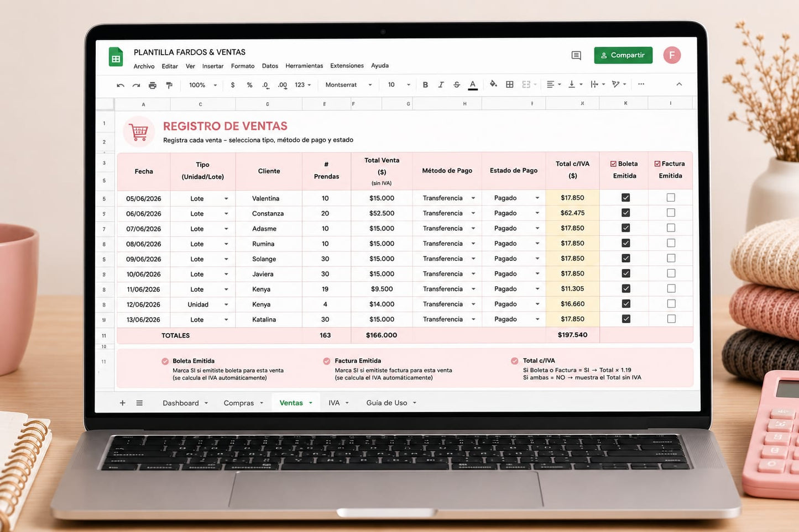Screen dimensions: 799x532
Task: Decrease decimal places icon
Action: coord(266,85)
